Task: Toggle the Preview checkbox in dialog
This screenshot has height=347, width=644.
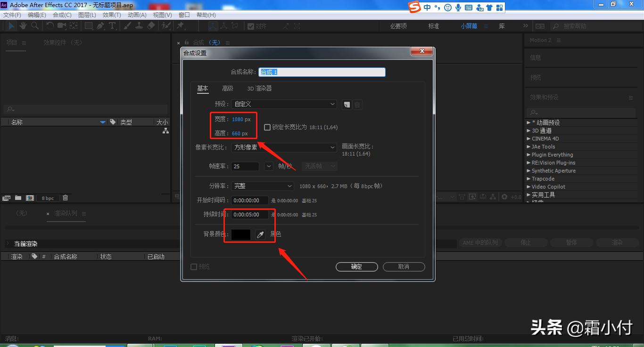Action: pos(193,267)
